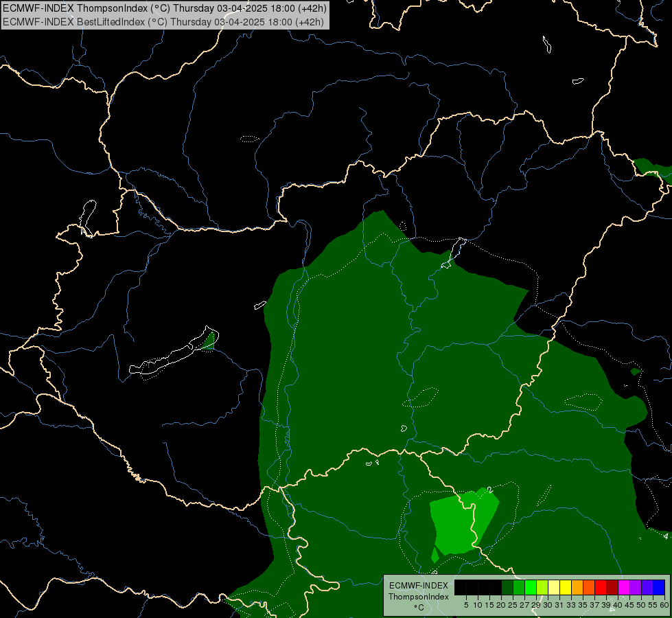Click the dark red 39–40 legend swatch
The height and width of the screenshot is (618, 672).
coord(612,587)
